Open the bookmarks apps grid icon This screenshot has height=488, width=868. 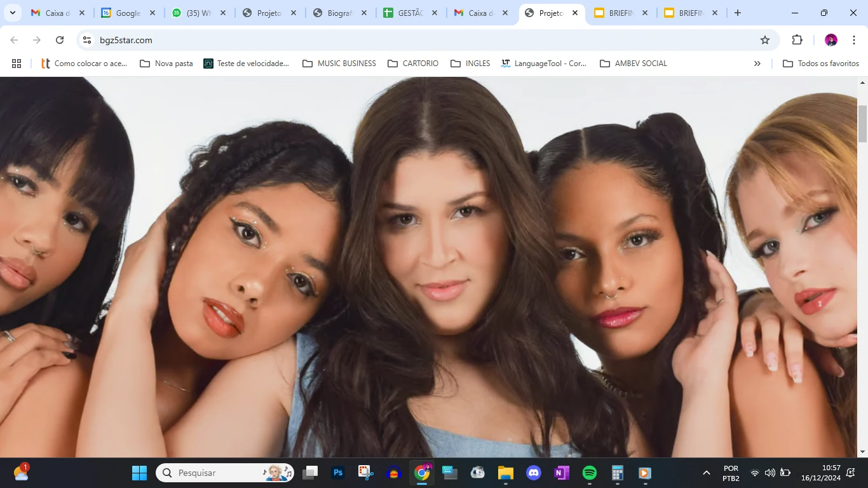tap(17, 64)
